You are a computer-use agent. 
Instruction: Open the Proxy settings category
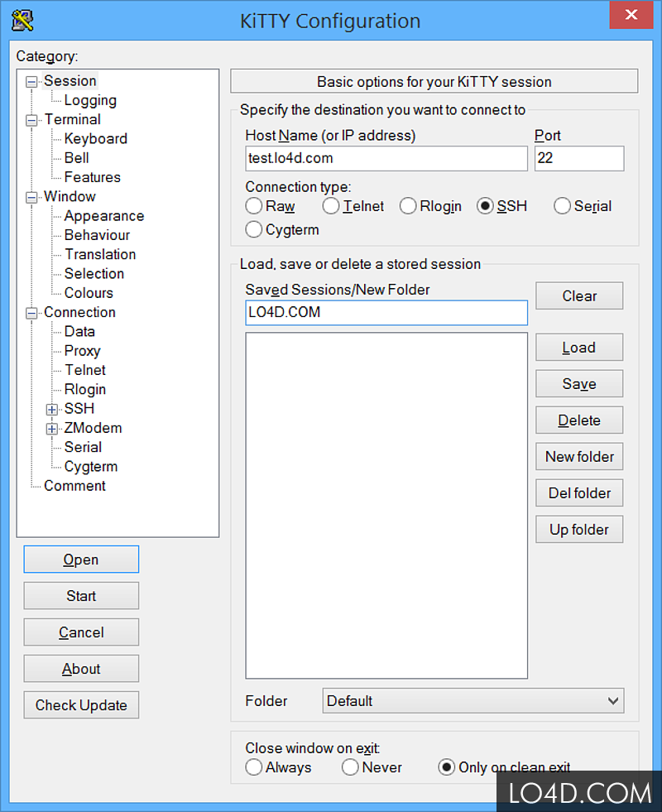pos(82,351)
